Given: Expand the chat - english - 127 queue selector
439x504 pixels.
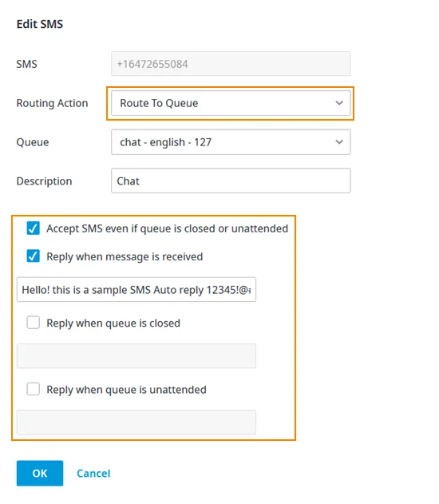Looking at the screenshot, I should pyautogui.click(x=231, y=142).
